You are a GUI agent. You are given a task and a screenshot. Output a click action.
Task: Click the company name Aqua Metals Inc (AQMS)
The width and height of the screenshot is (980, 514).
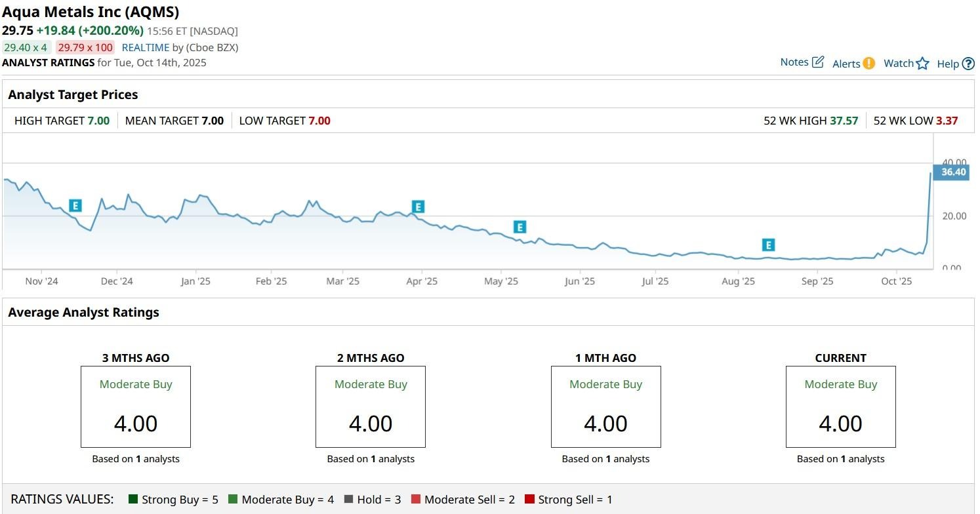(x=91, y=11)
